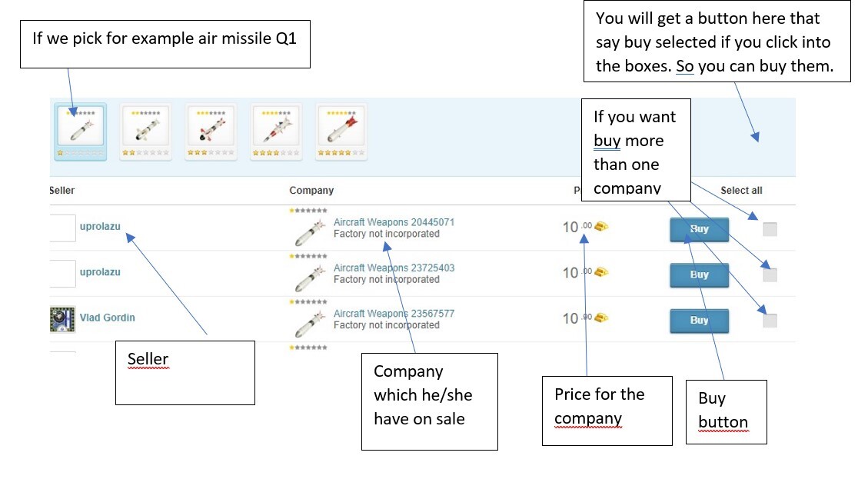Tick checkbox for Aircraft Weapons 20445071 row
This screenshot has width=868, height=489.
(770, 229)
